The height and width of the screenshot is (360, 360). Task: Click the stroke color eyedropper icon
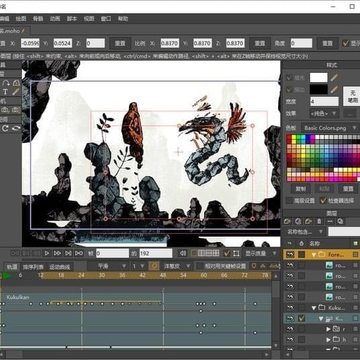pyautogui.click(x=334, y=89)
